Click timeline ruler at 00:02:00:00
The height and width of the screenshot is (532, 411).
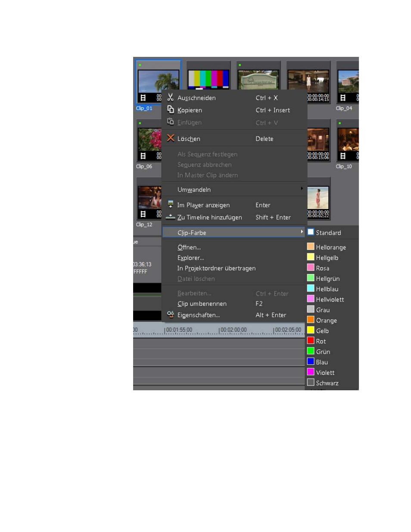tap(234, 330)
